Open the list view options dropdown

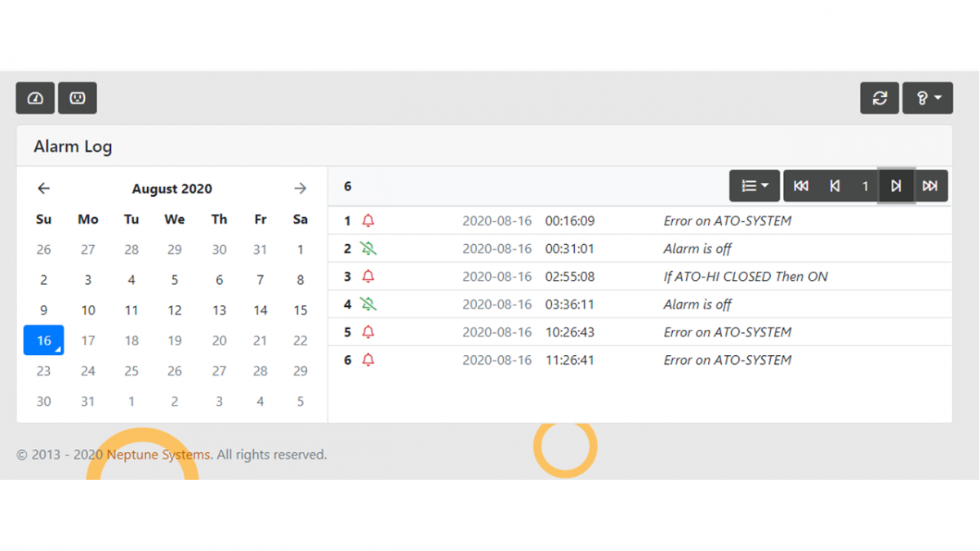pos(754,186)
